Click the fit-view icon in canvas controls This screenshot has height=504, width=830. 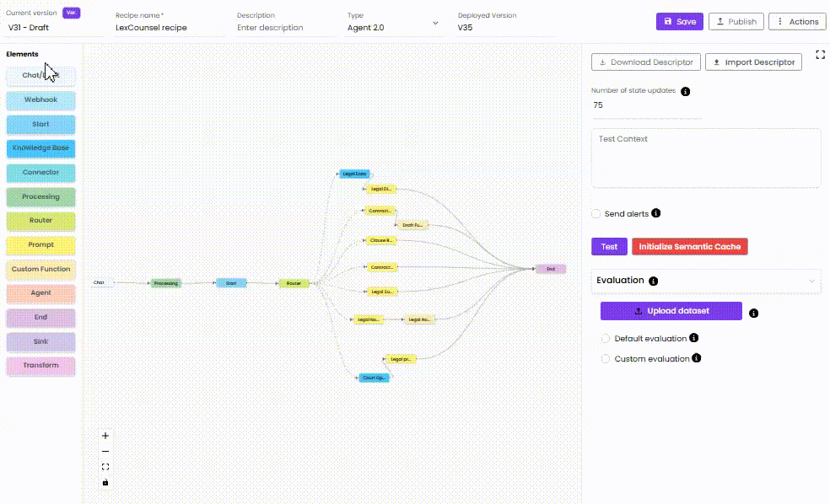105,466
